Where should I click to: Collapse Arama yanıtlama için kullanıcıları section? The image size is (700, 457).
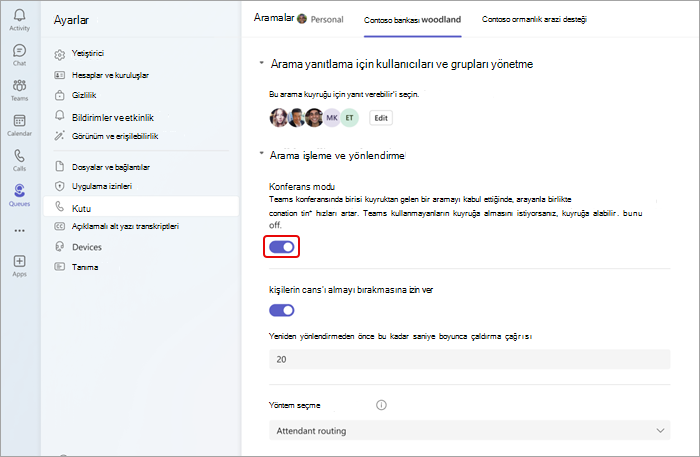click(x=262, y=63)
